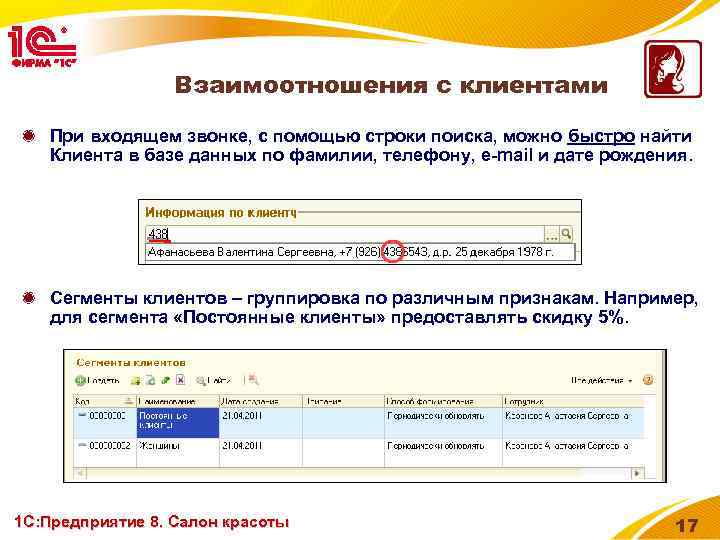Click the search field containing 438
This screenshot has height=540, width=720.
click(345, 234)
